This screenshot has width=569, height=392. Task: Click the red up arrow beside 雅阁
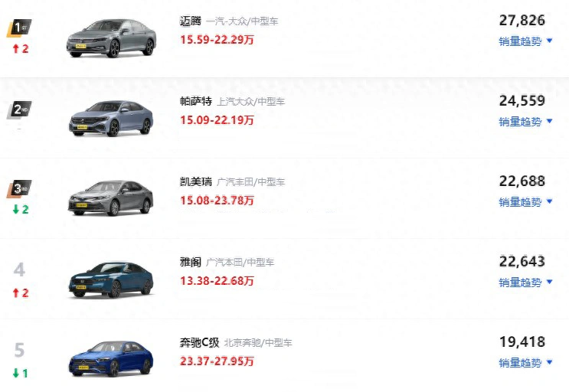click(x=15, y=292)
